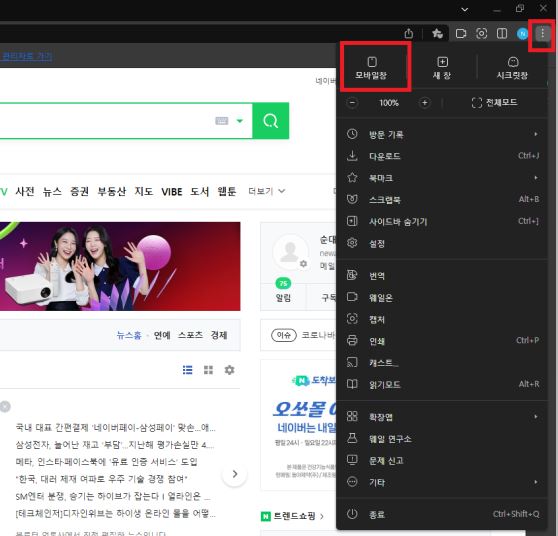Open the 웹툰 webtoon link

click(227, 191)
